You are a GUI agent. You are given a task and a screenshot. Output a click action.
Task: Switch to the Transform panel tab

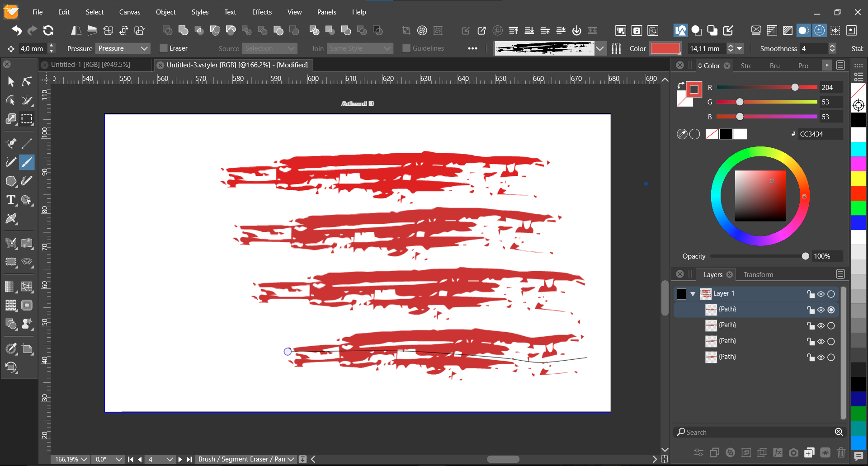[x=758, y=274]
